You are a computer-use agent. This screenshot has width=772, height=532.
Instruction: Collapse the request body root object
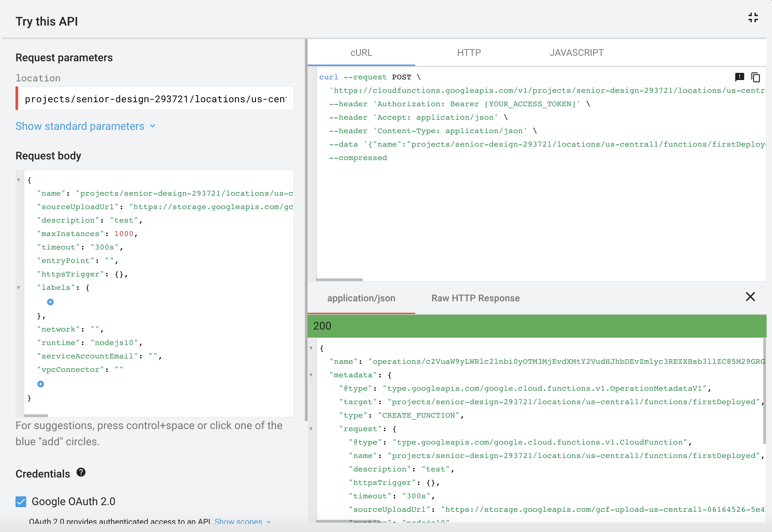click(19, 180)
